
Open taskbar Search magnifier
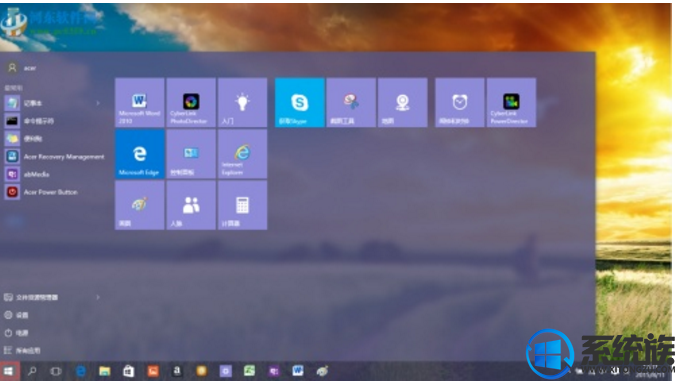pos(32,371)
